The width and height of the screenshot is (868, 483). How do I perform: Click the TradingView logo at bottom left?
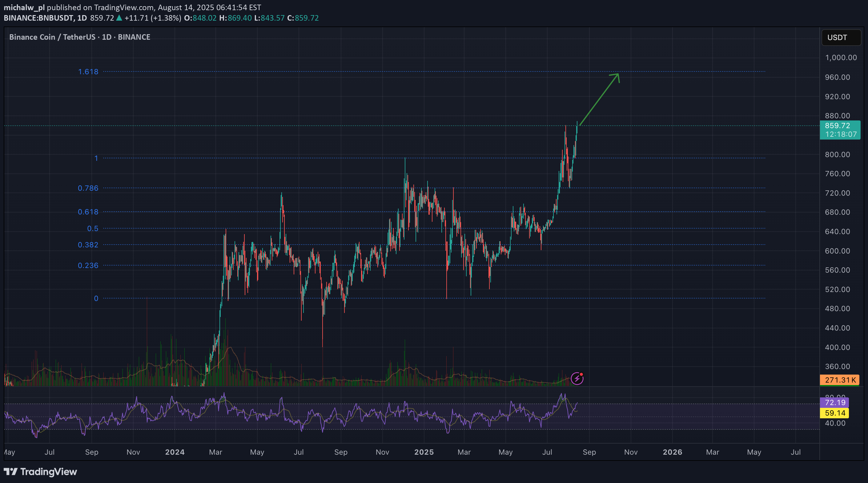coord(40,472)
